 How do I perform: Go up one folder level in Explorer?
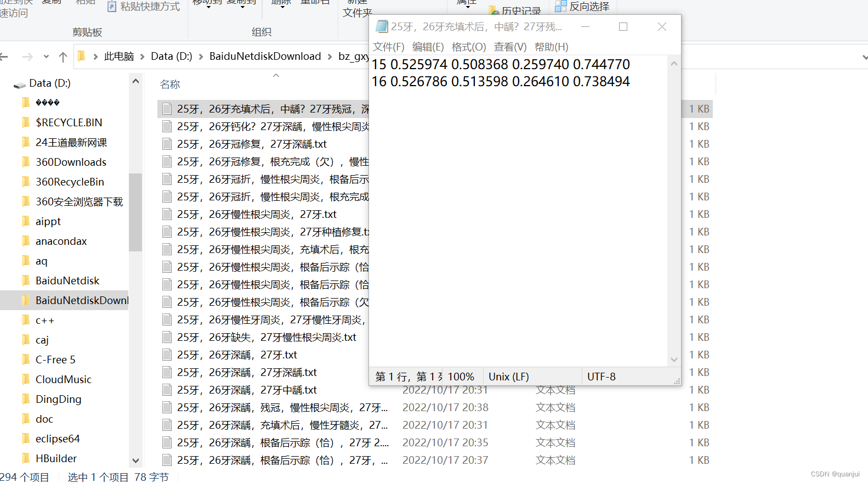point(63,57)
